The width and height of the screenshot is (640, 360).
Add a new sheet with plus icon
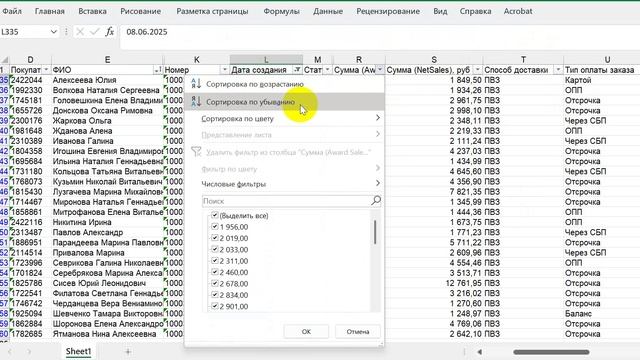[128, 351]
